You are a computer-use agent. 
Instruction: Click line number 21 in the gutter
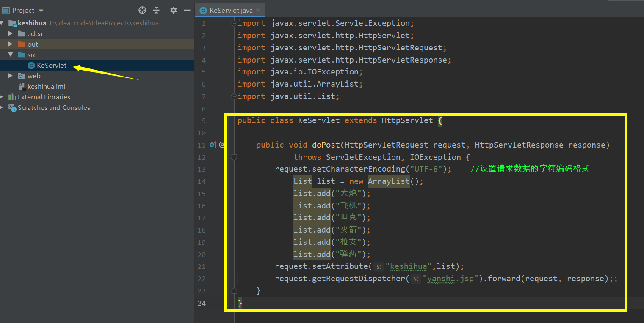[x=202, y=266]
